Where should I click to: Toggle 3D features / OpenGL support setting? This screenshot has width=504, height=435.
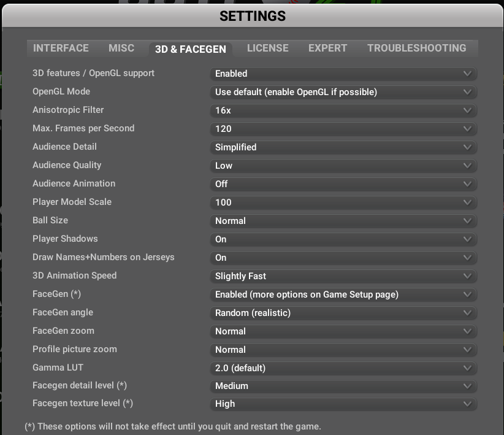click(343, 74)
